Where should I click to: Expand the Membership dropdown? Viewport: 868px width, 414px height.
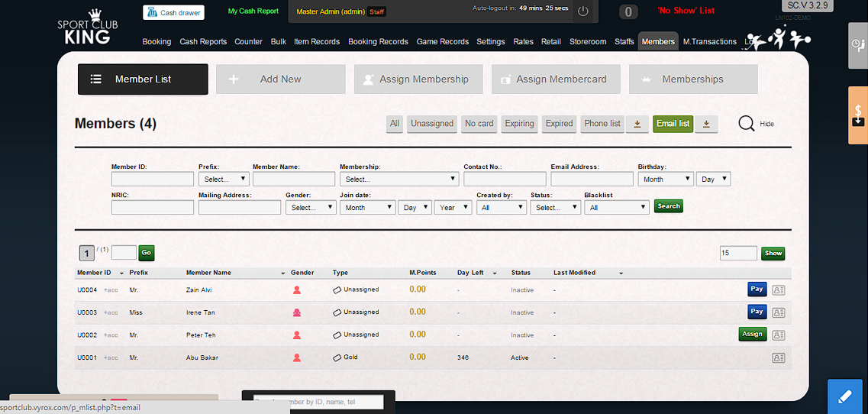pos(399,179)
